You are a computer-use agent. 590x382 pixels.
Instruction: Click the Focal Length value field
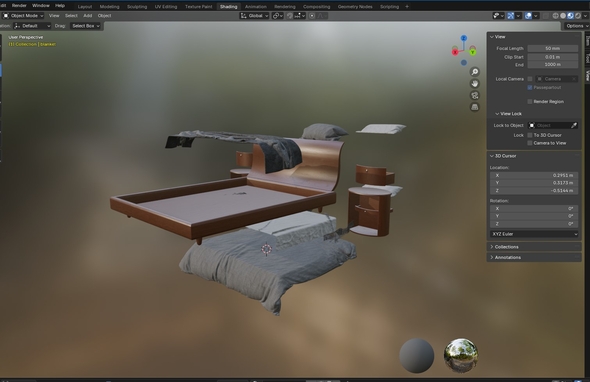(x=552, y=49)
